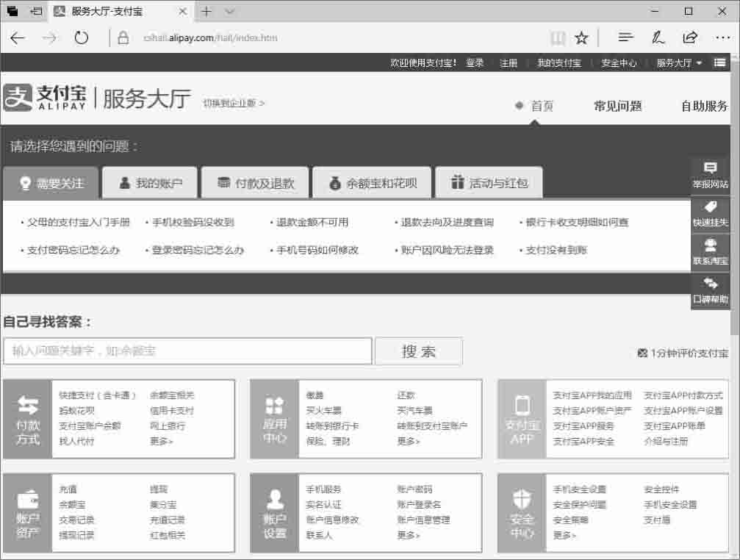Click the 注册 link in the top bar

[509, 62]
